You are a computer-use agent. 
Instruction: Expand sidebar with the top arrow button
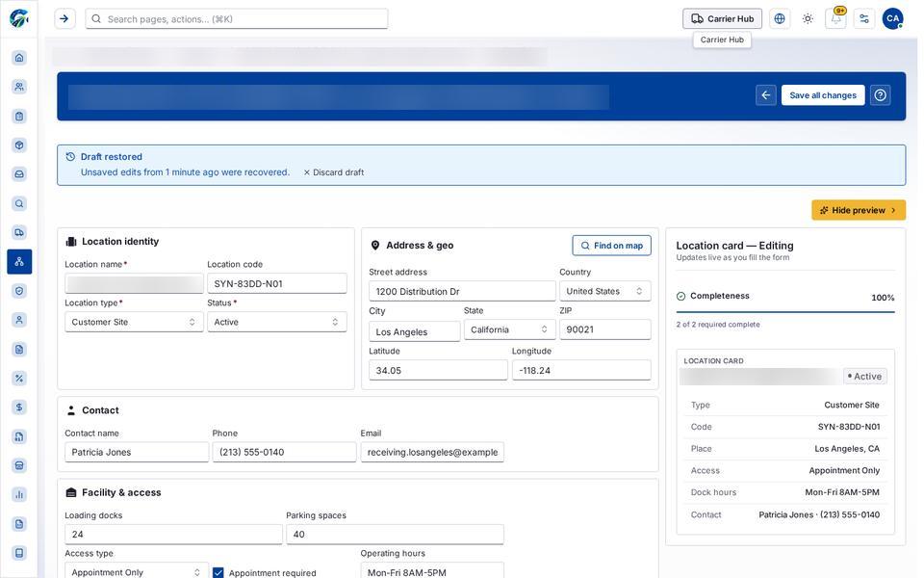point(64,19)
